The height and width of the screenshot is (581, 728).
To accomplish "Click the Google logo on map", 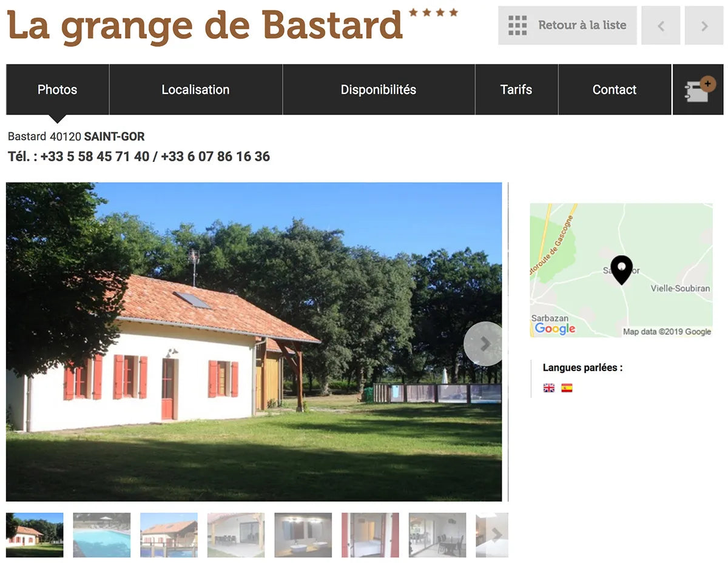I will [x=554, y=329].
